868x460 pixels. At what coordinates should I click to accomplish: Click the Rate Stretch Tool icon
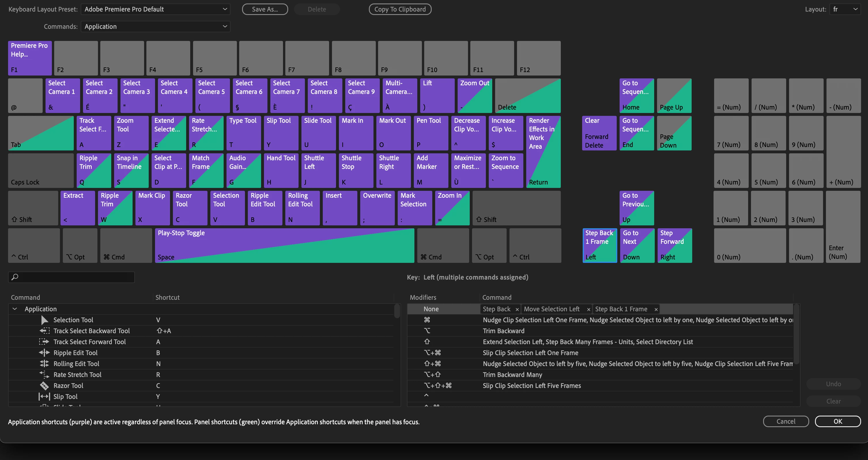[x=44, y=374]
